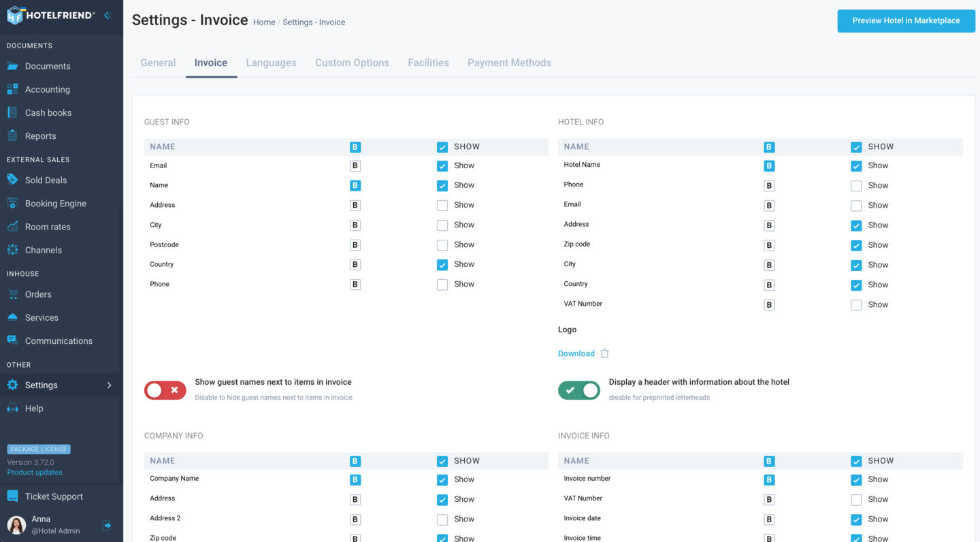The image size is (980, 542).
Task: Switch to the General tab
Action: (x=158, y=63)
